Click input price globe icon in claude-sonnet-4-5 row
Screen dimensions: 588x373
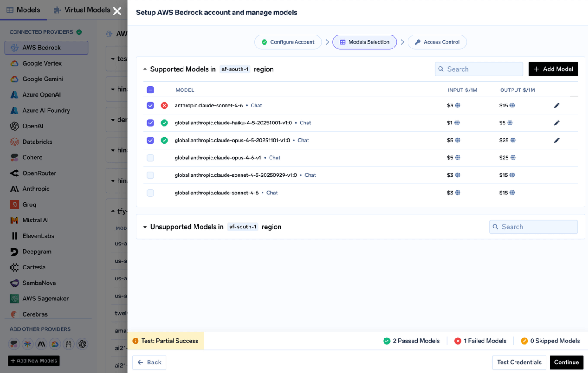point(458,175)
